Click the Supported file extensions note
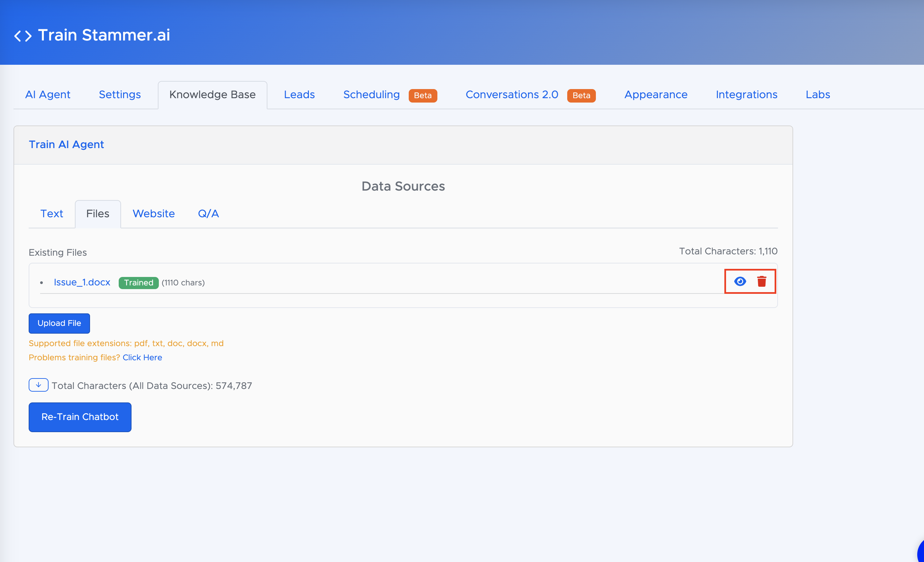 pyautogui.click(x=126, y=343)
